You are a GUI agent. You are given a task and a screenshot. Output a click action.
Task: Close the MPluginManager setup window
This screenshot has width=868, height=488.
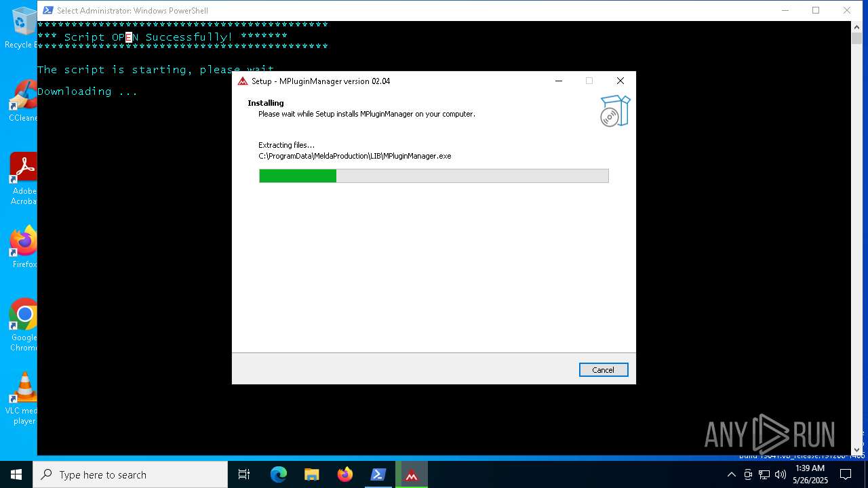[x=620, y=81]
